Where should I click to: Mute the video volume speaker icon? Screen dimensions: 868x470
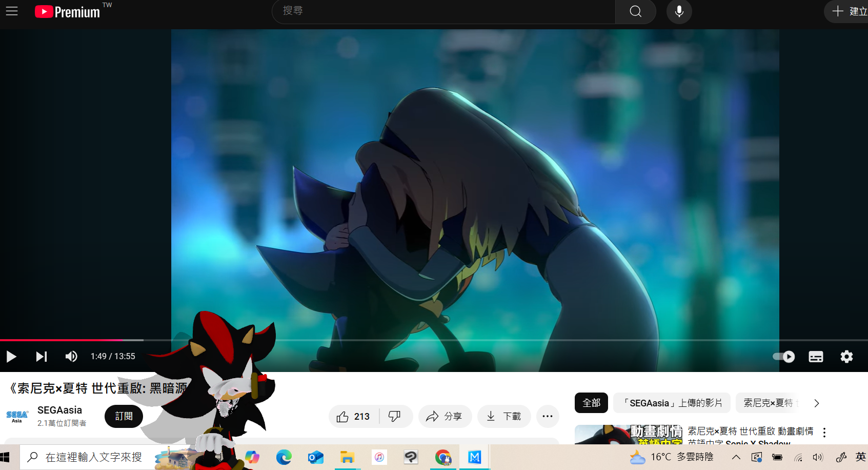(71, 356)
